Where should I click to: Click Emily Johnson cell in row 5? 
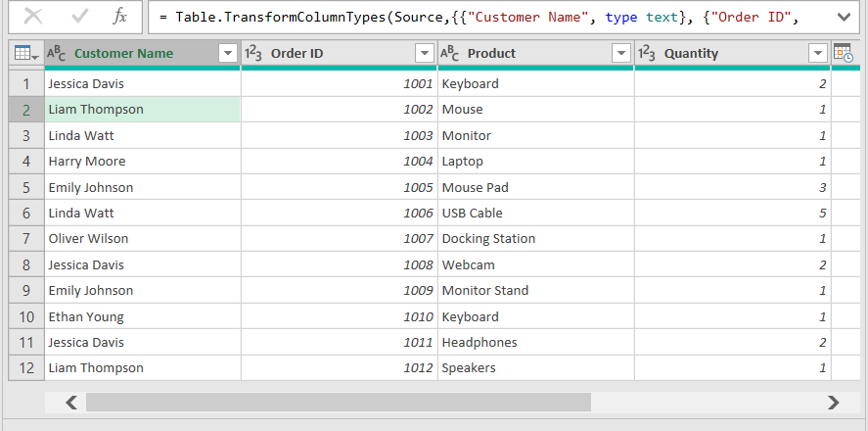coord(143,187)
